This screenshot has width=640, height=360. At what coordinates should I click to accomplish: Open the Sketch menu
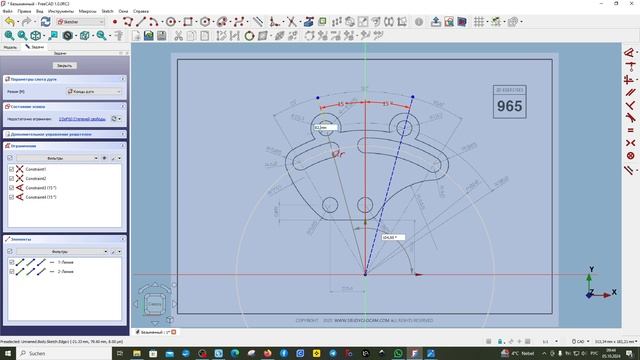coord(107,11)
